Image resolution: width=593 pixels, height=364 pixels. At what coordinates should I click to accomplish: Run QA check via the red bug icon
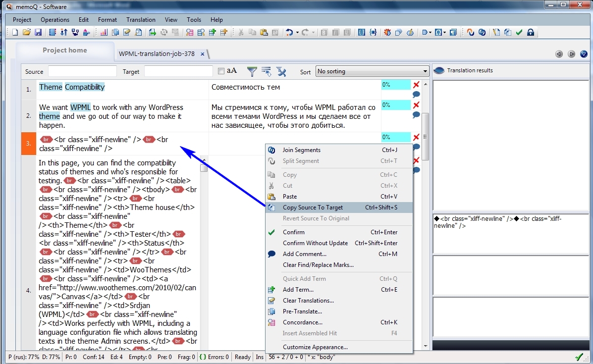tap(387, 32)
